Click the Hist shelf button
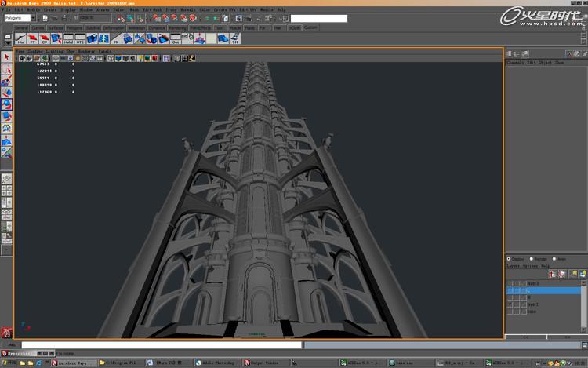This screenshot has height=368, width=588. (20, 38)
